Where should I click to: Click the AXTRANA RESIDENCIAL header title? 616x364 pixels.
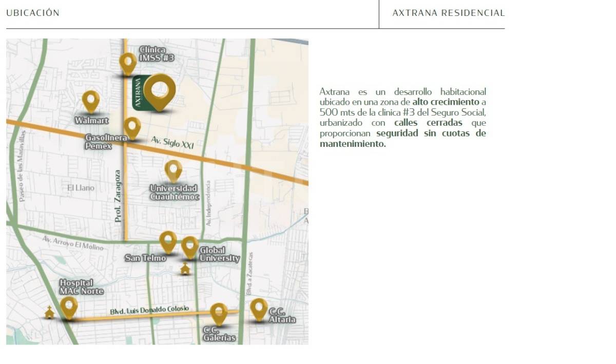pyautogui.click(x=448, y=13)
